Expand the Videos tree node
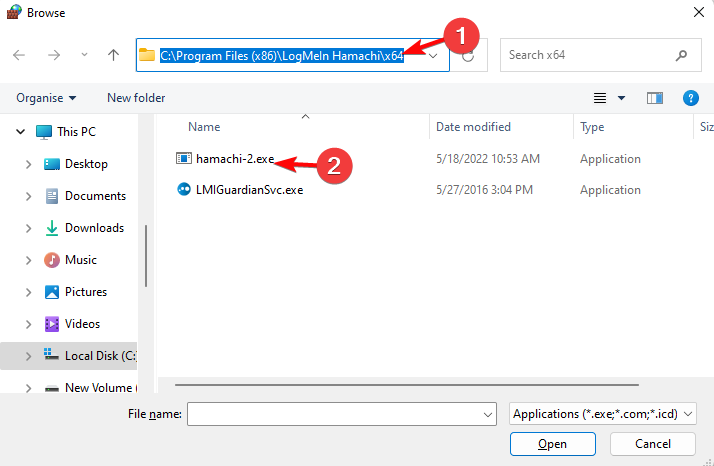Viewport: 714px width, 466px height. 28,324
